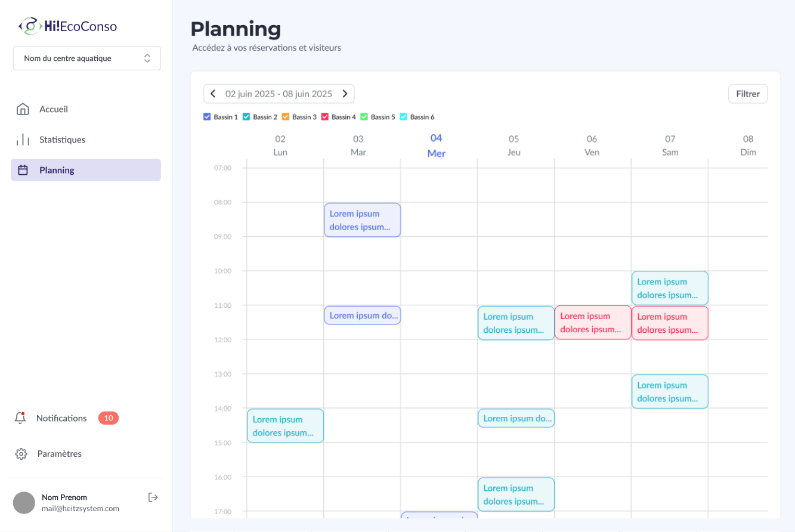The image size is (795, 532).
Task: Click the Planning calendar icon
Action: point(23,170)
